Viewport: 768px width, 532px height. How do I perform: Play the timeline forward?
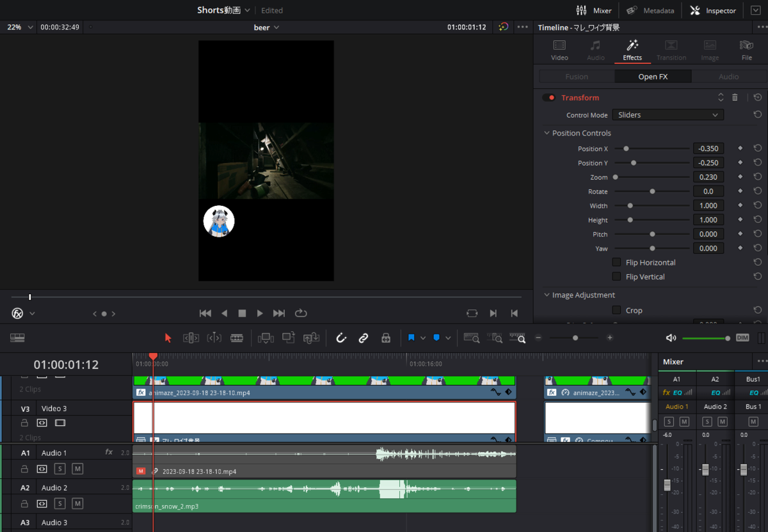pyautogui.click(x=260, y=313)
